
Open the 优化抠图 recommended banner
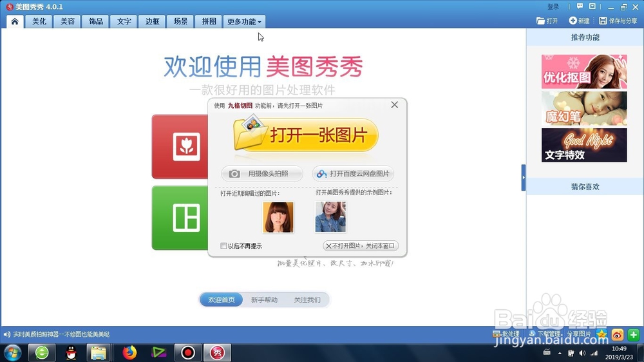click(584, 71)
